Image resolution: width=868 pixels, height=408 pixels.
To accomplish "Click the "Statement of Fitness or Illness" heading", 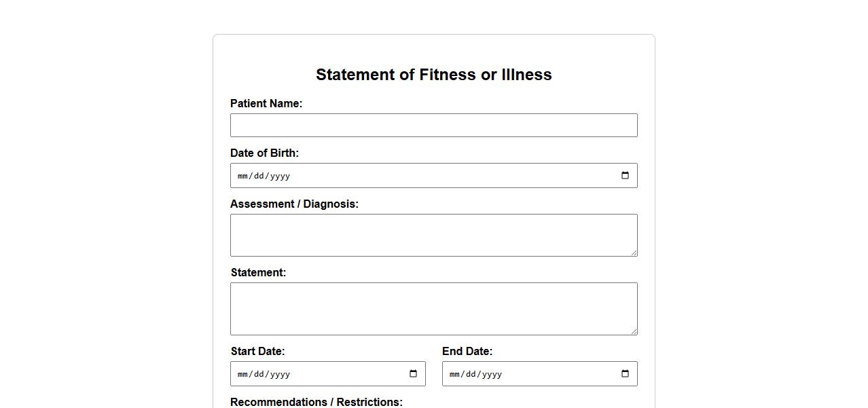I will pos(433,75).
